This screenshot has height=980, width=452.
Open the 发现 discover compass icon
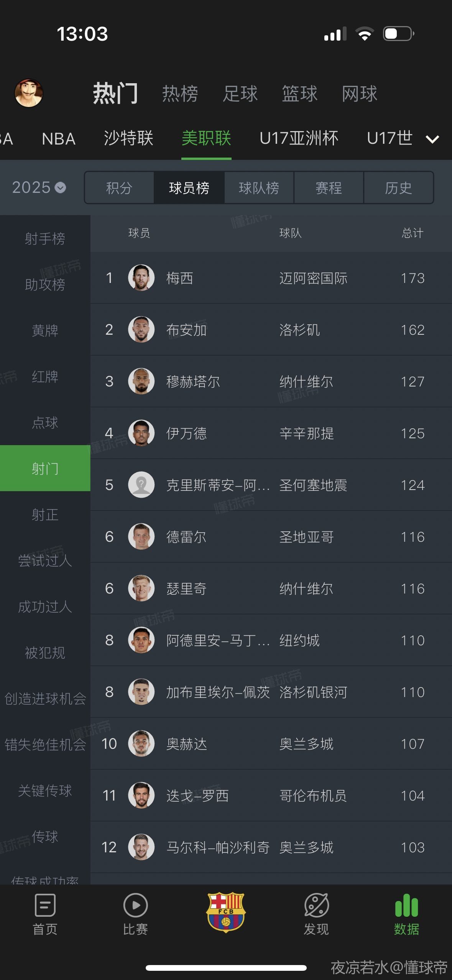coord(316,906)
